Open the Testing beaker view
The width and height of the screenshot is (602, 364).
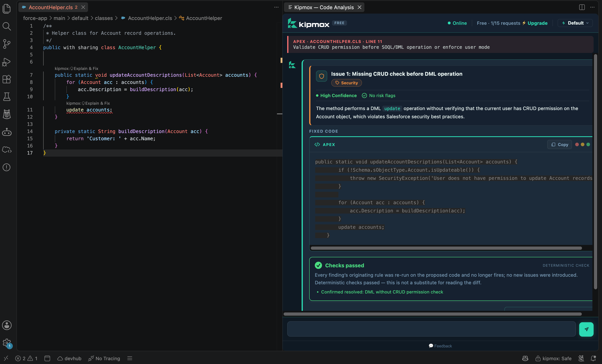click(7, 97)
